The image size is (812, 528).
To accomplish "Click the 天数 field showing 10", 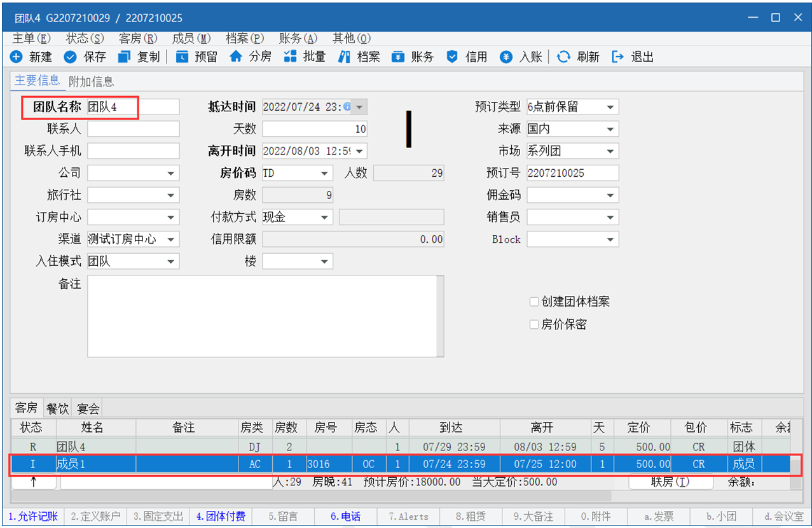I will click(315, 129).
